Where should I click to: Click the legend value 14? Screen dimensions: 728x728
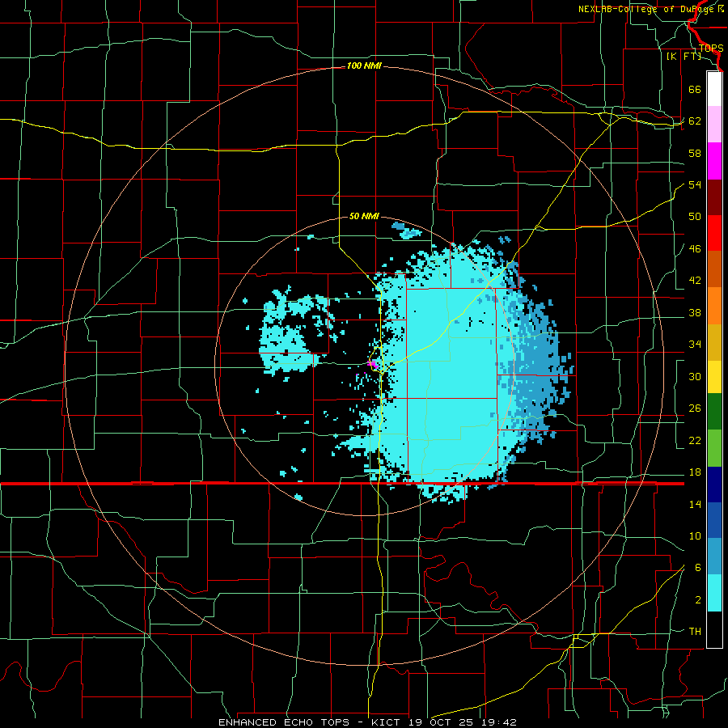[695, 504]
